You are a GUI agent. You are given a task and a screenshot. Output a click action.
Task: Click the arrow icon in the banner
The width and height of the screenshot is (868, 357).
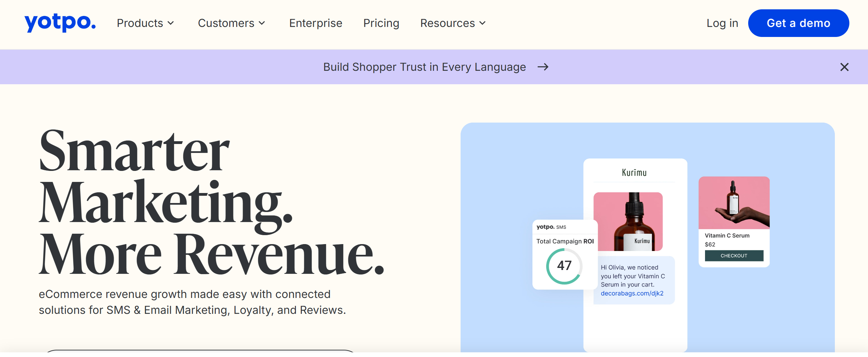543,67
